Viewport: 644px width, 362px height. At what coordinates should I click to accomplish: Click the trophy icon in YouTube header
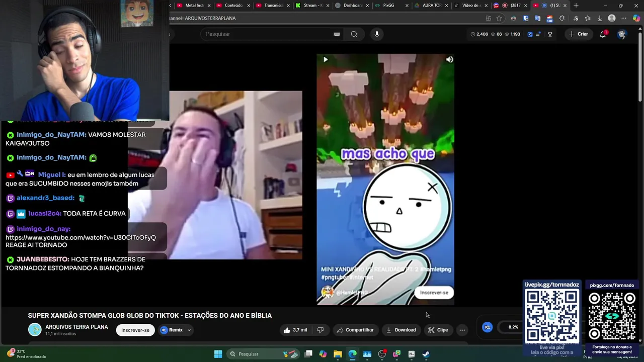pyautogui.click(x=550, y=34)
